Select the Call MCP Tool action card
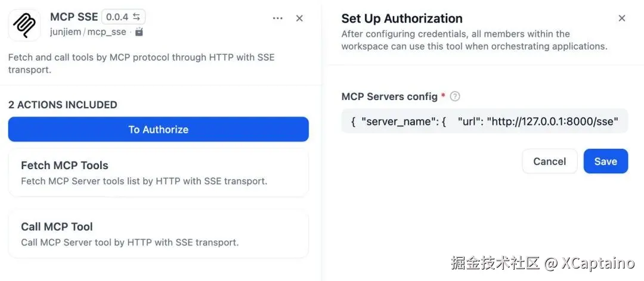This screenshot has height=281, width=644. [x=158, y=233]
